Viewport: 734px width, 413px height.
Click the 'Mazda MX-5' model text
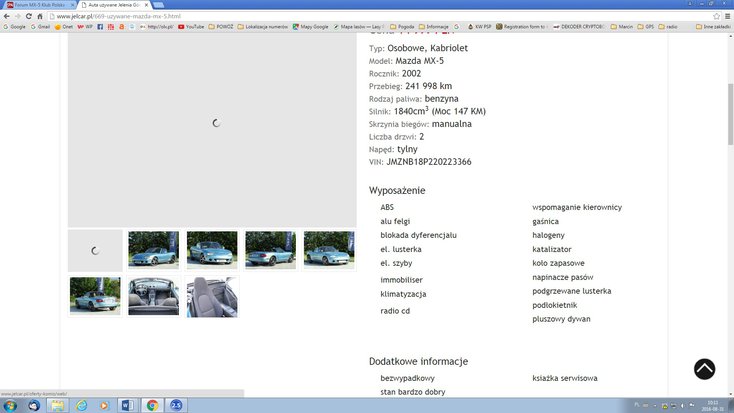[x=419, y=61]
